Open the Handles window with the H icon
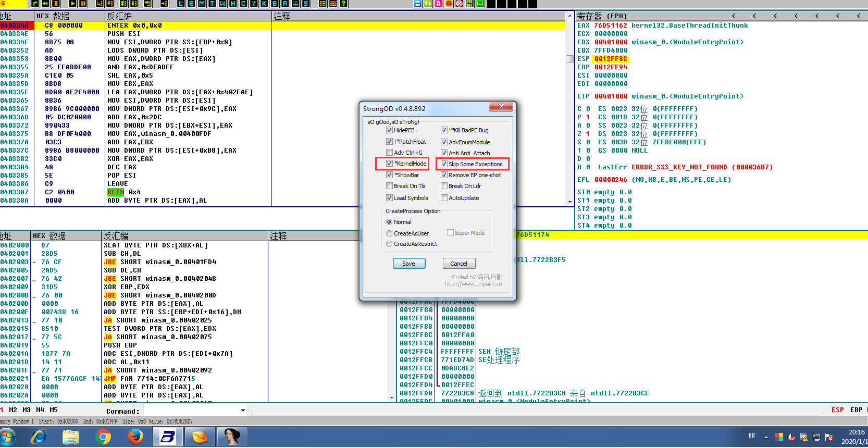 point(233,4)
